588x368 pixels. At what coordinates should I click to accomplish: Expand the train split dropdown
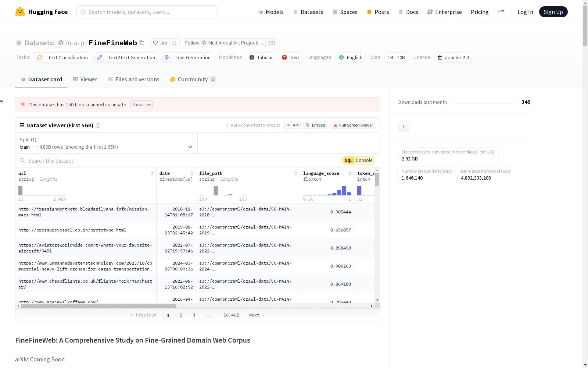pyautogui.click(x=107, y=143)
